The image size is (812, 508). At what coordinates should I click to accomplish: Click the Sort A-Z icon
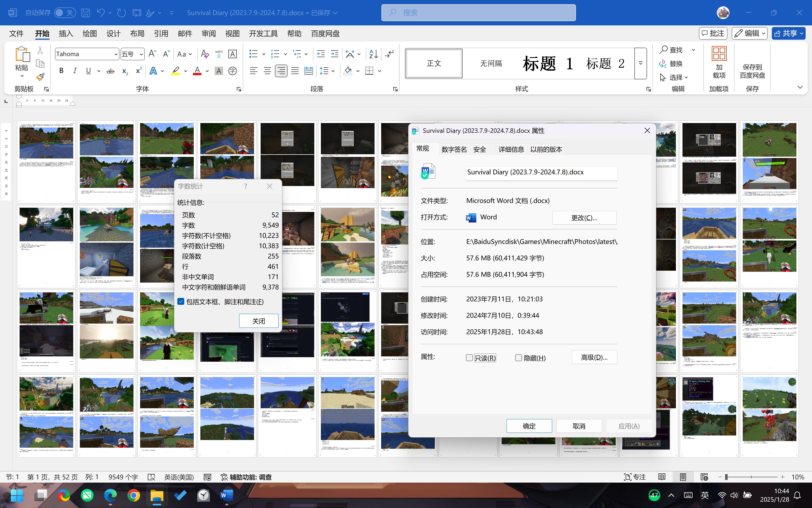coord(373,54)
